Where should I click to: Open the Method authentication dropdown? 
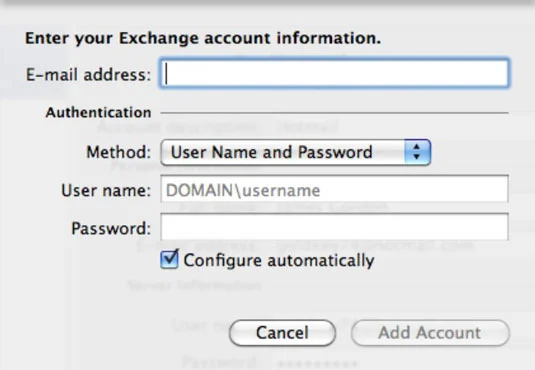click(295, 152)
